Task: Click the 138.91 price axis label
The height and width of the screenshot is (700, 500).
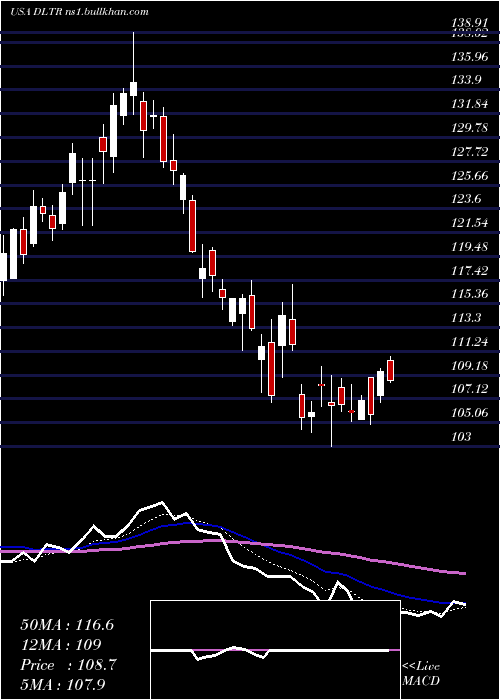Action: (472, 21)
